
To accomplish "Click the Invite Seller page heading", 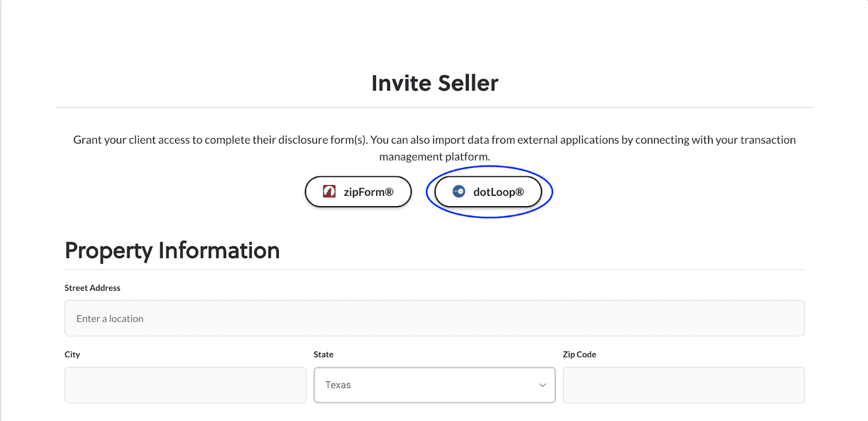I will click(435, 83).
